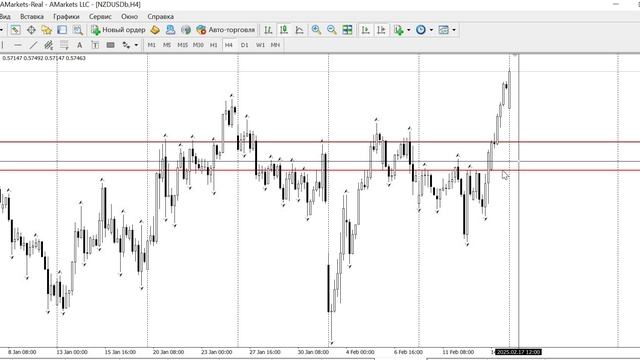Open the Сервис menu
The image size is (640, 360).
click(100, 17)
